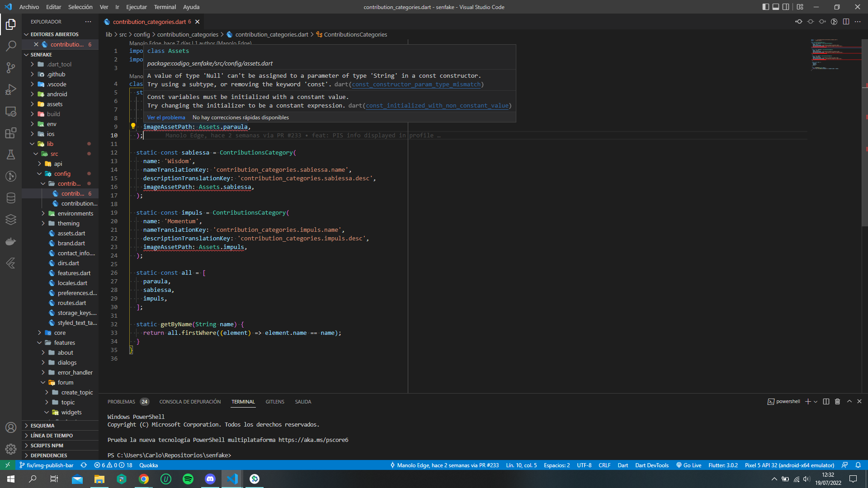The height and width of the screenshot is (488, 868).
Task: Click the lightbulb quick-fix icon
Action: pyautogui.click(x=133, y=127)
